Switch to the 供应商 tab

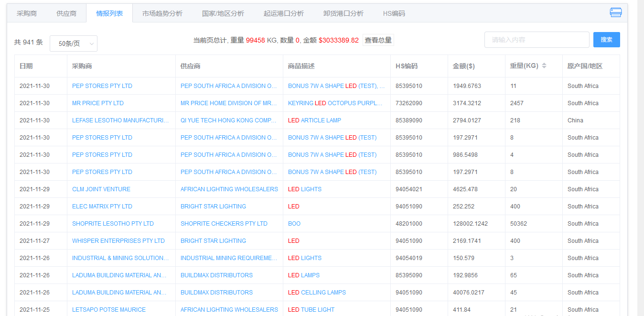tap(66, 13)
